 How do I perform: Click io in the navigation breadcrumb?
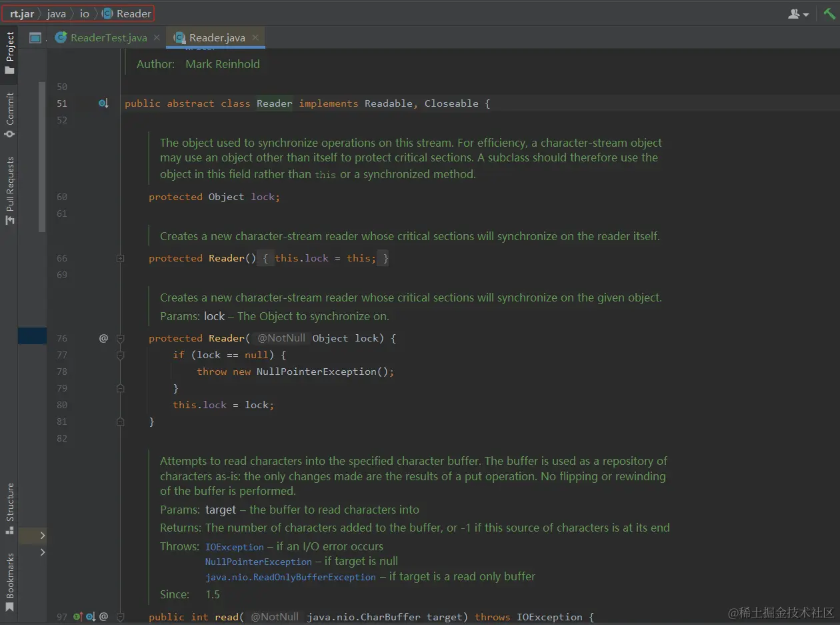click(x=85, y=13)
